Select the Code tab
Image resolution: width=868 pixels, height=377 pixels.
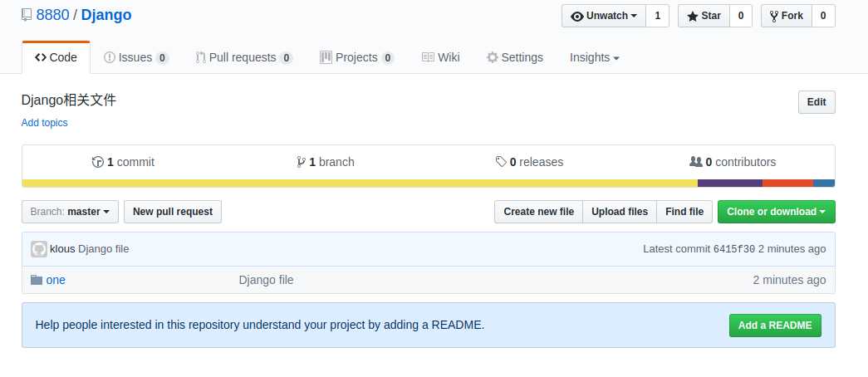[56, 57]
